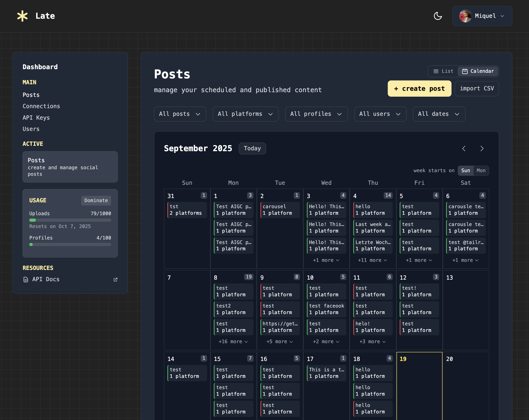
Task: Click the Uploads usage progress bar
Action: click(70, 220)
